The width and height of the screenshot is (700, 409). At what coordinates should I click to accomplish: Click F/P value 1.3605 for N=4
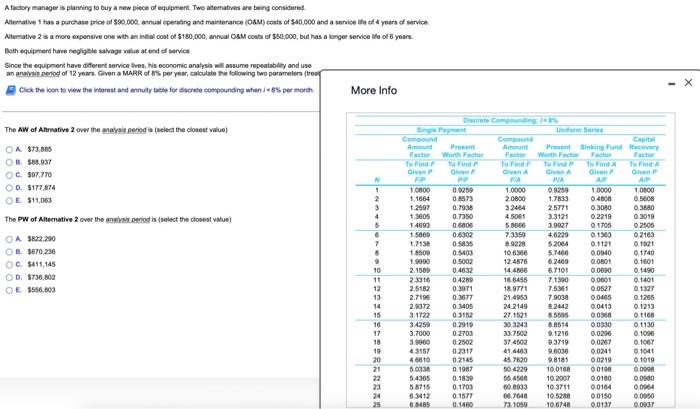420,217
